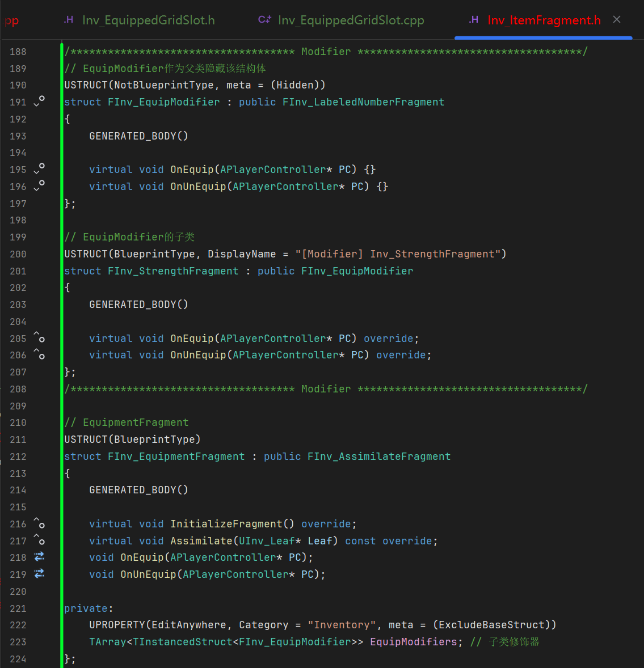Click overrides gutter icon on line 206
644x668 pixels.
tap(39, 354)
